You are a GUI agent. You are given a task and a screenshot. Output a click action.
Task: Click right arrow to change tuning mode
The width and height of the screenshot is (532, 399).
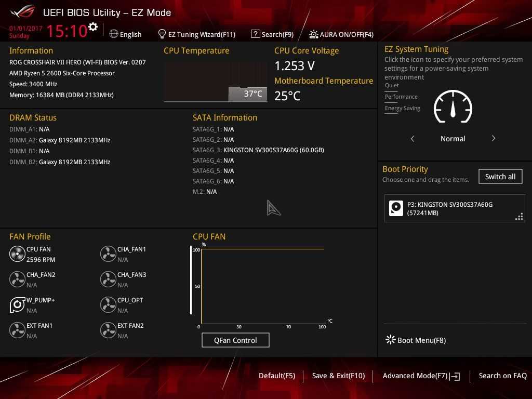point(493,139)
